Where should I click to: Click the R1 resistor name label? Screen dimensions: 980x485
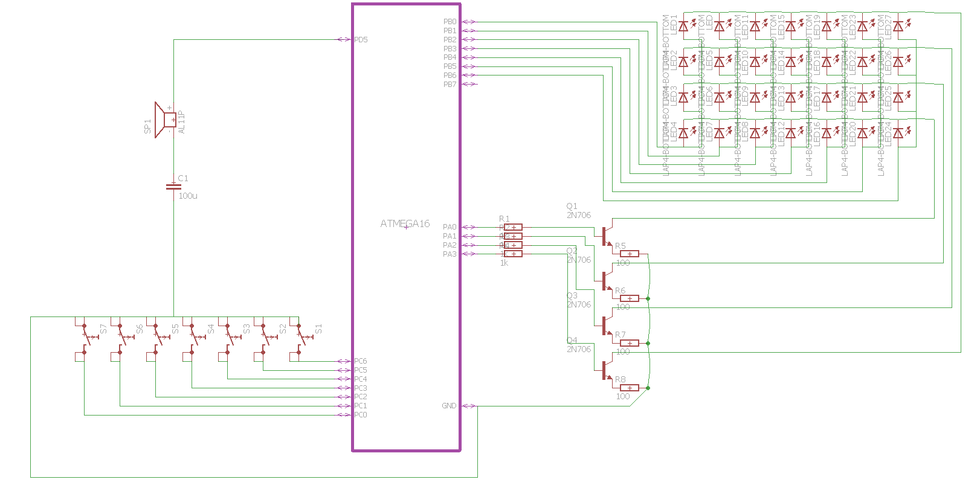pyautogui.click(x=504, y=219)
